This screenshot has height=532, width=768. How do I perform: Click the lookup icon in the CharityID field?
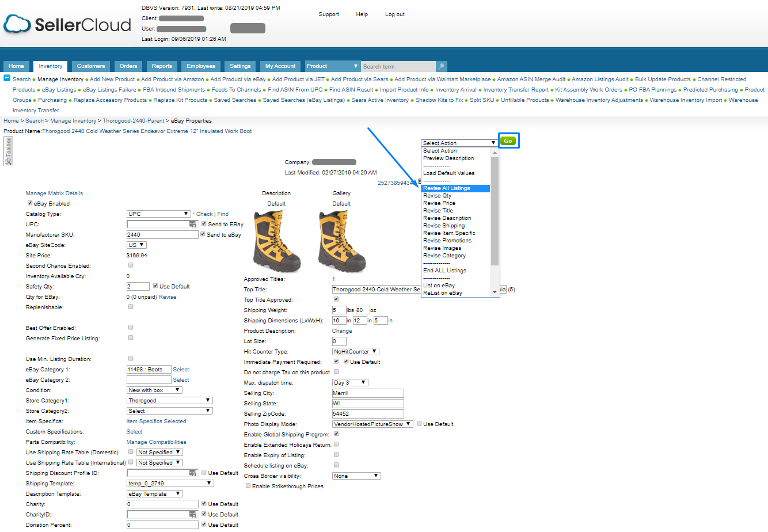click(x=193, y=514)
